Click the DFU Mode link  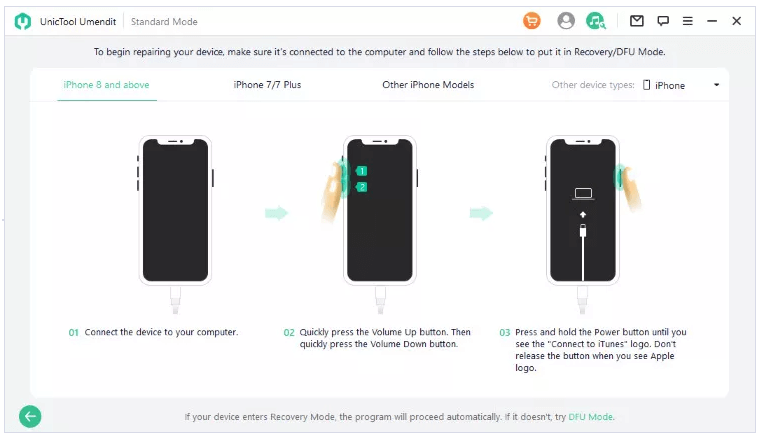point(591,417)
